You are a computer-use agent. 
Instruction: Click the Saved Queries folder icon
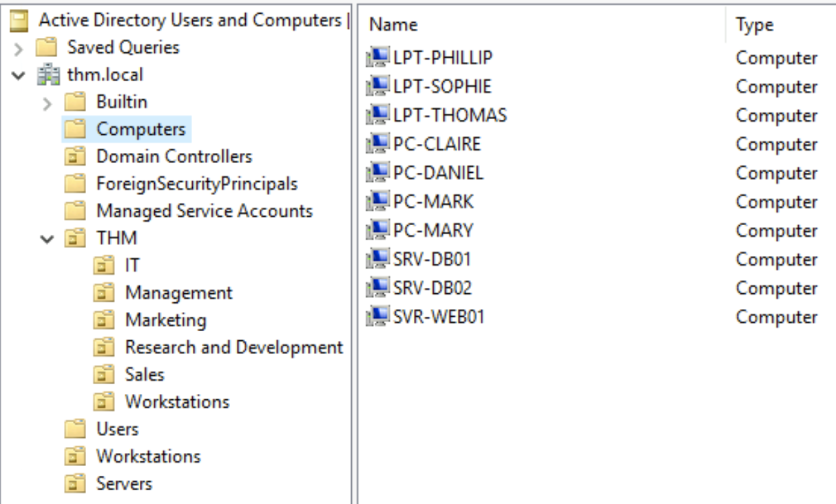[x=44, y=48]
